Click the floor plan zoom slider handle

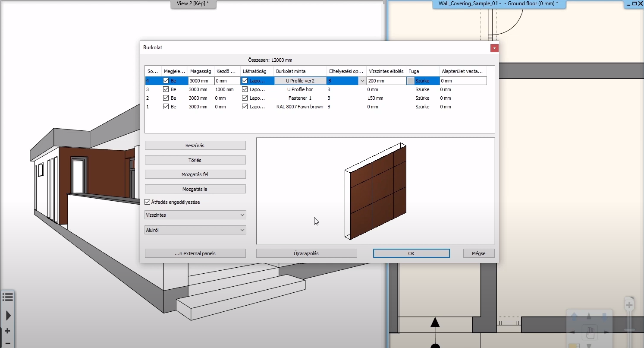pos(629,330)
